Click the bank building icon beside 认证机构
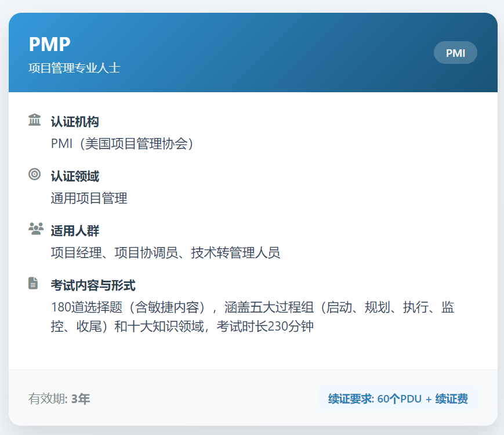504x435 pixels. [35, 120]
